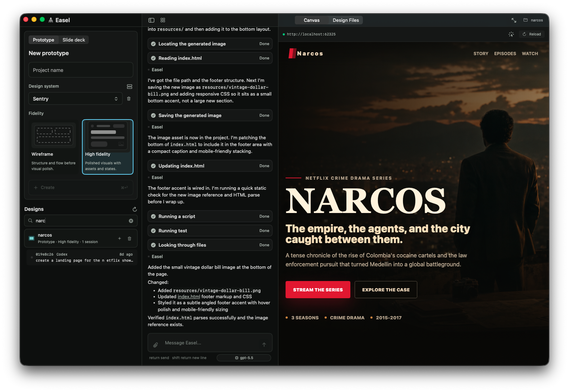569x392 pixels.
Task: Attach a file to message
Action: coord(156,345)
